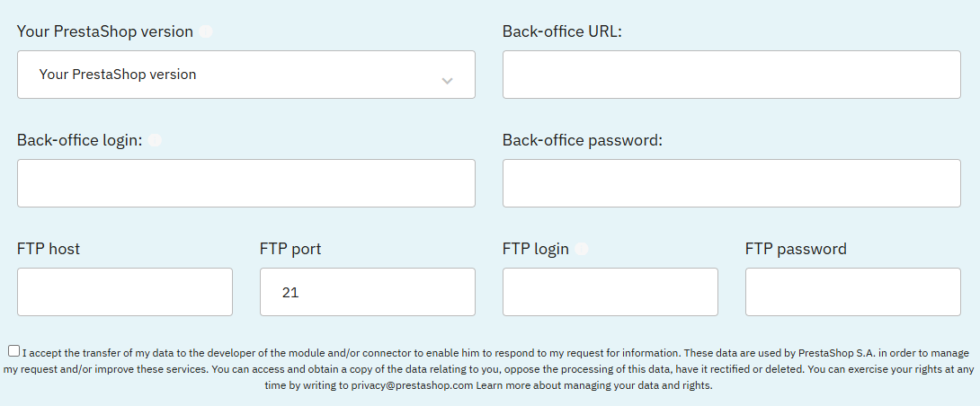The image size is (980, 406).
Task: Click the FTP host text box
Action: (124, 292)
